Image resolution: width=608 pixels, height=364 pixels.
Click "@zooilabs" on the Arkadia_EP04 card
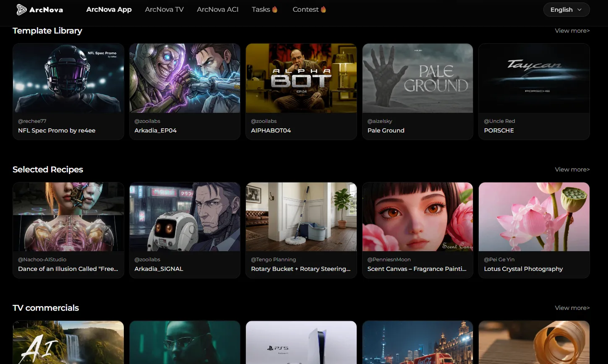coord(147,121)
